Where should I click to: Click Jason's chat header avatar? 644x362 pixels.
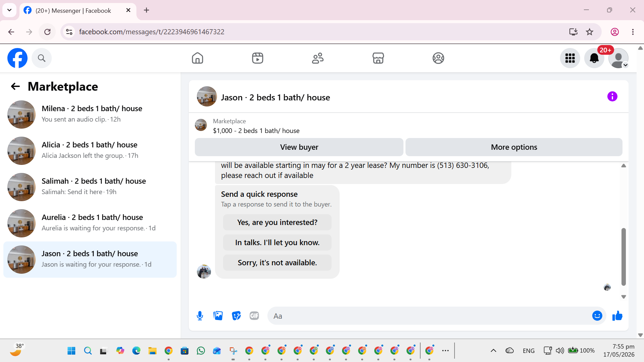click(x=207, y=97)
